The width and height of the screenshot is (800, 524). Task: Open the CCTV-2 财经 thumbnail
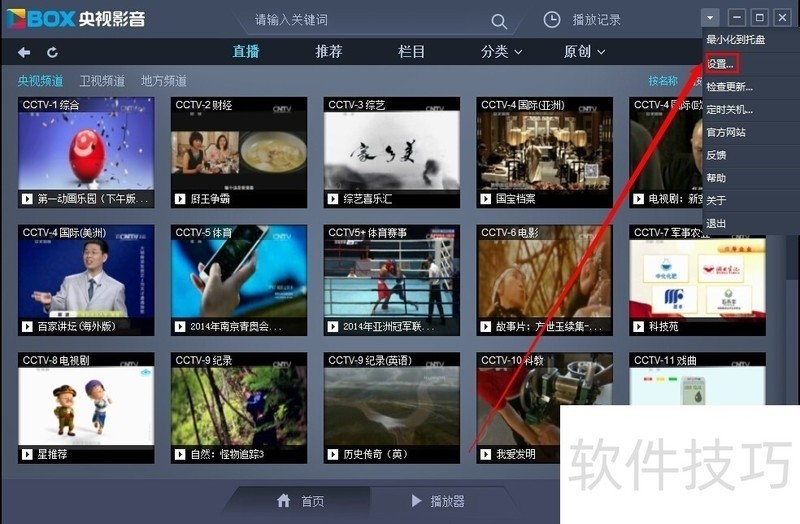tap(239, 152)
